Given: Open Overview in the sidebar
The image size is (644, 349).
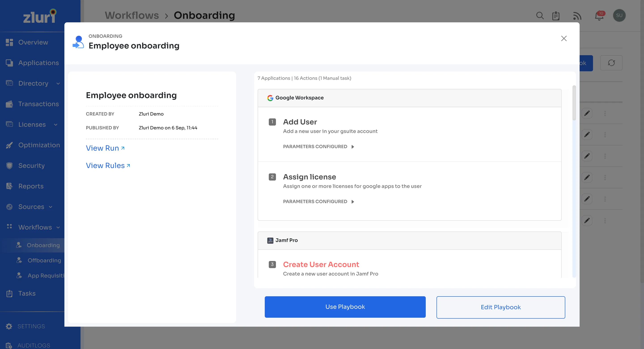Looking at the screenshot, I should (x=33, y=42).
